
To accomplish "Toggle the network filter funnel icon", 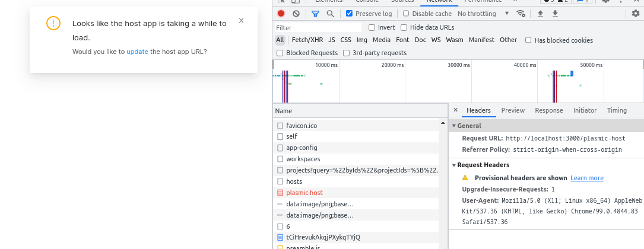I will click(x=315, y=14).
